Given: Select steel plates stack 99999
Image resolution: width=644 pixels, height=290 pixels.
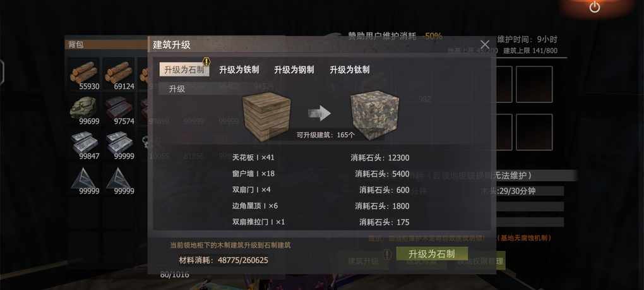Looking at the screenshot, I should pos(119,145).
